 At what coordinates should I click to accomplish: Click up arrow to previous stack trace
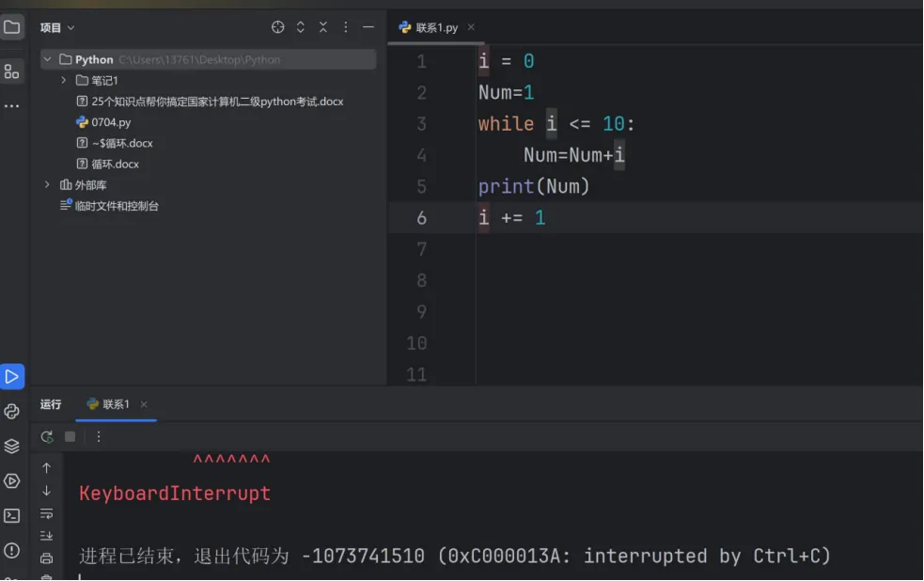(x=47, y=468)
